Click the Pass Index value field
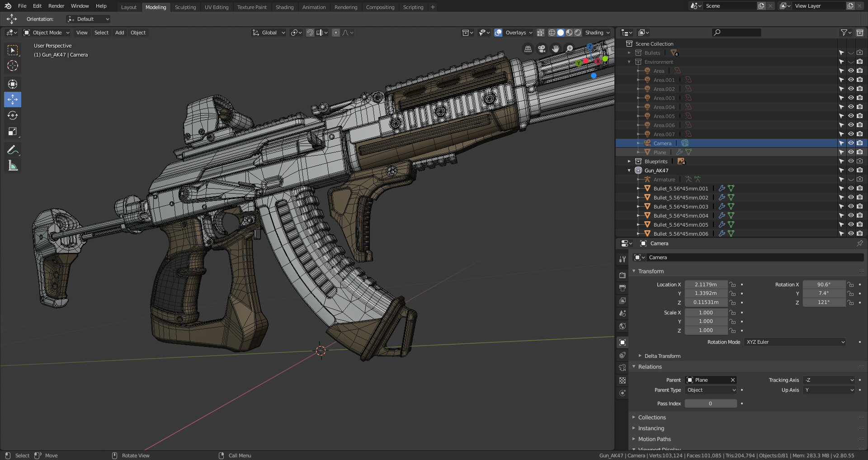 click(x=711, y=403)
